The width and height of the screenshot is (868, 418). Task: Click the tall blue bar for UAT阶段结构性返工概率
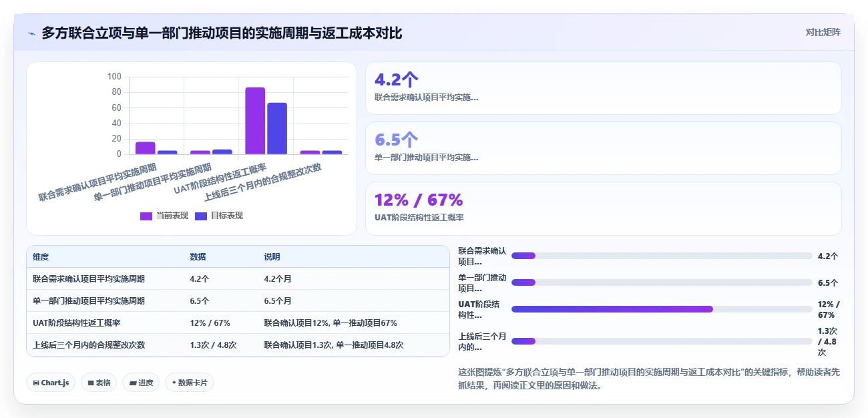(x=277, y=129)
